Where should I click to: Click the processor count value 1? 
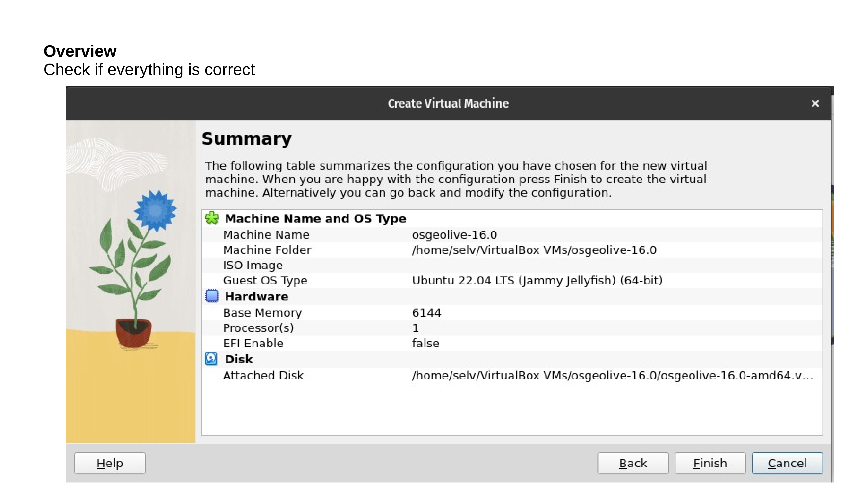click(x=415, y=328)
